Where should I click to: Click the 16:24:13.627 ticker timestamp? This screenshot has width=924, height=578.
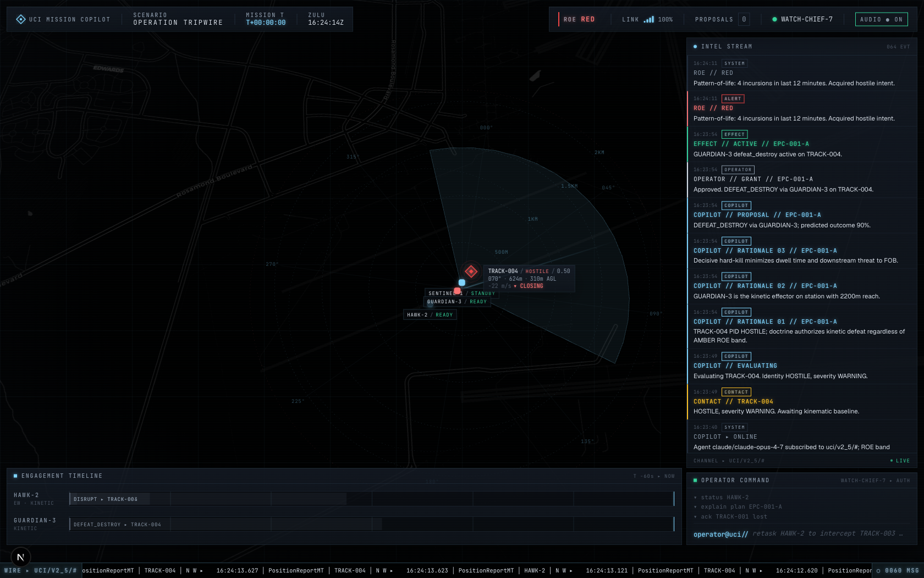[x=237, y=571]
